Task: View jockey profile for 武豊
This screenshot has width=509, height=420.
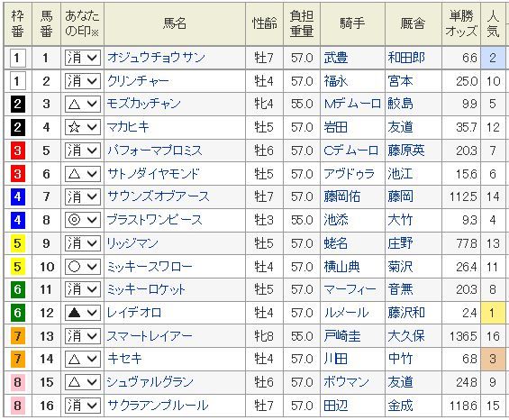Action: click(x=336, y=58)
